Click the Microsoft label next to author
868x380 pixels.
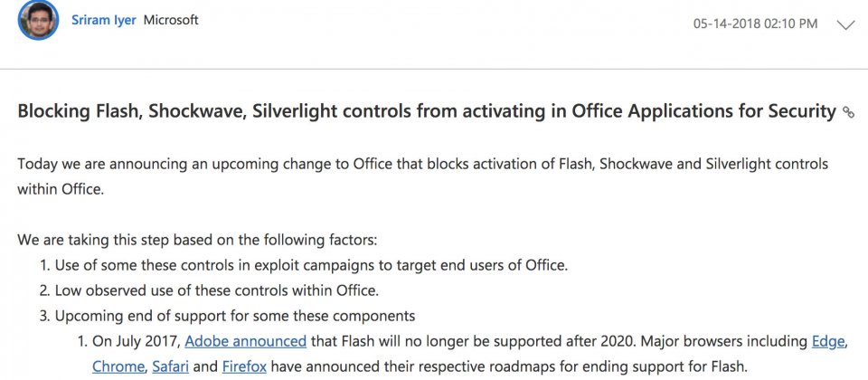[x=171, y=21]
